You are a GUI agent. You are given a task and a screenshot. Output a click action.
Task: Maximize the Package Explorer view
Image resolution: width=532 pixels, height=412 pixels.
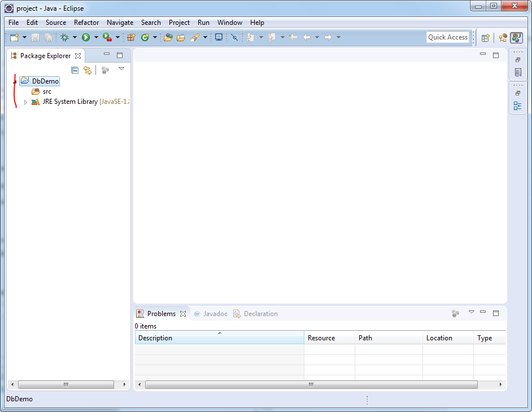pos(120,55)
